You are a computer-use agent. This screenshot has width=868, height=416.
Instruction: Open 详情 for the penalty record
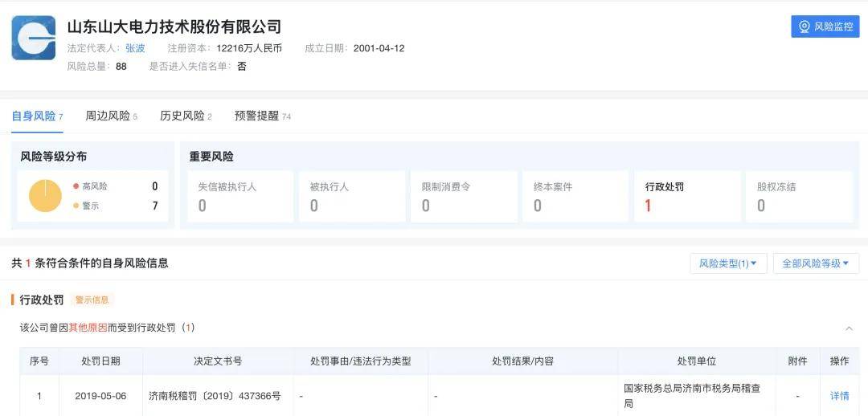point(839,396)
